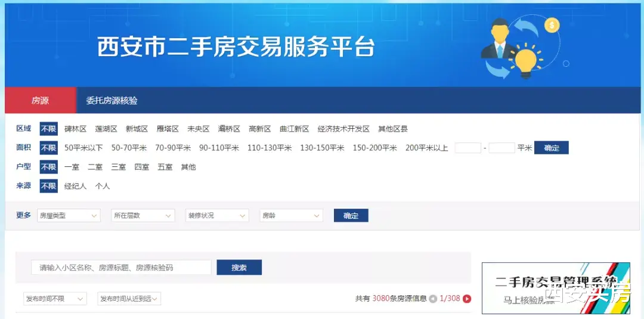Click the 搜索 button
Screen dimensions: 644x319
(239, 268)
